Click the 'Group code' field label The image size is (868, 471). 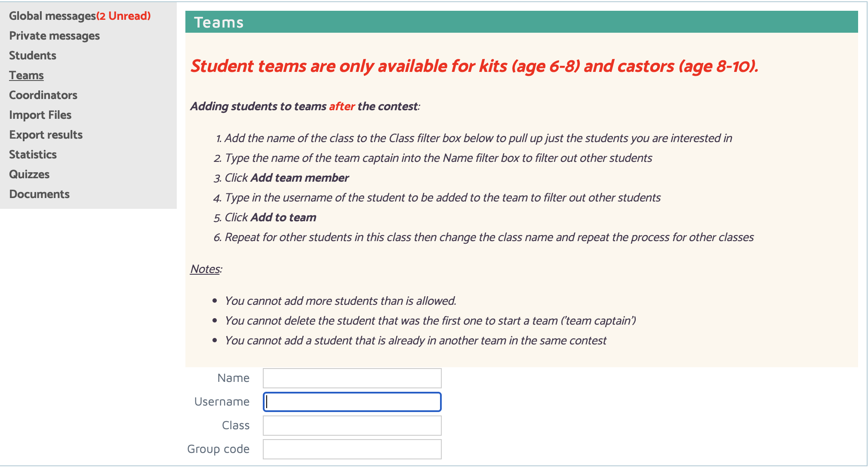[x=219, y=449]
